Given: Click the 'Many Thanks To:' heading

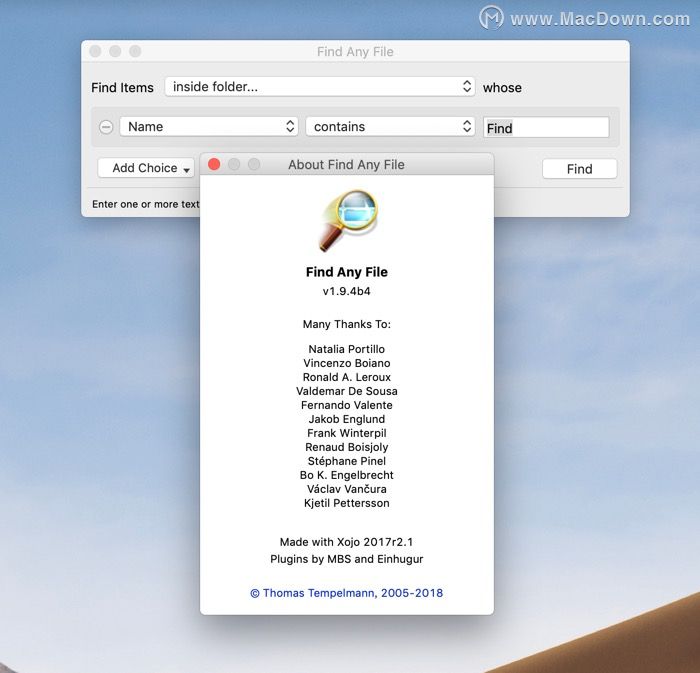Looking at the screenshot, I should point(346,324).
